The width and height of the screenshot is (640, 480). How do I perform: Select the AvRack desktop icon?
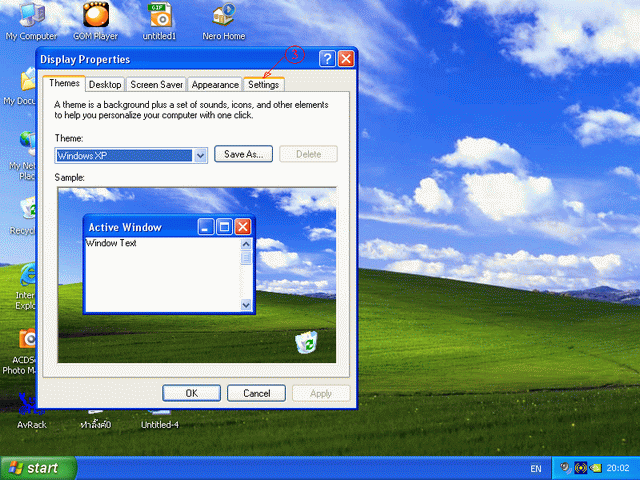pos(31,412)
